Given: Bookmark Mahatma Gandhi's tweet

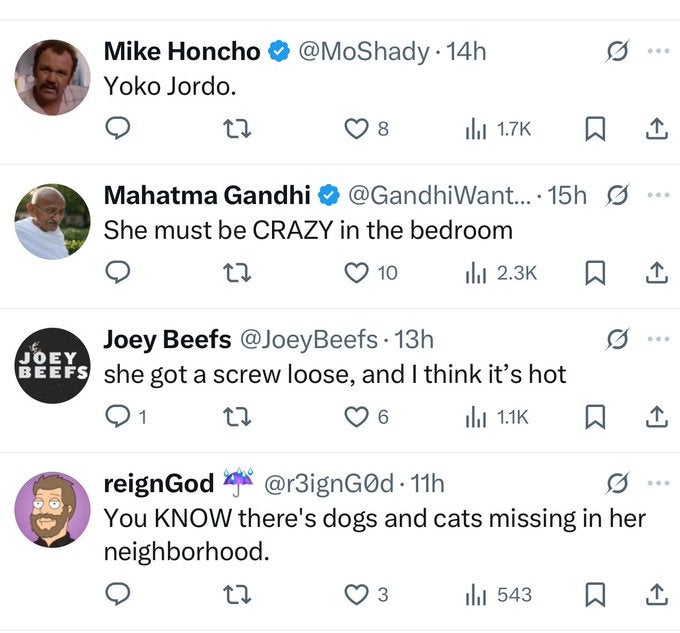Looking at the screenshot, I should pos(596,272).
